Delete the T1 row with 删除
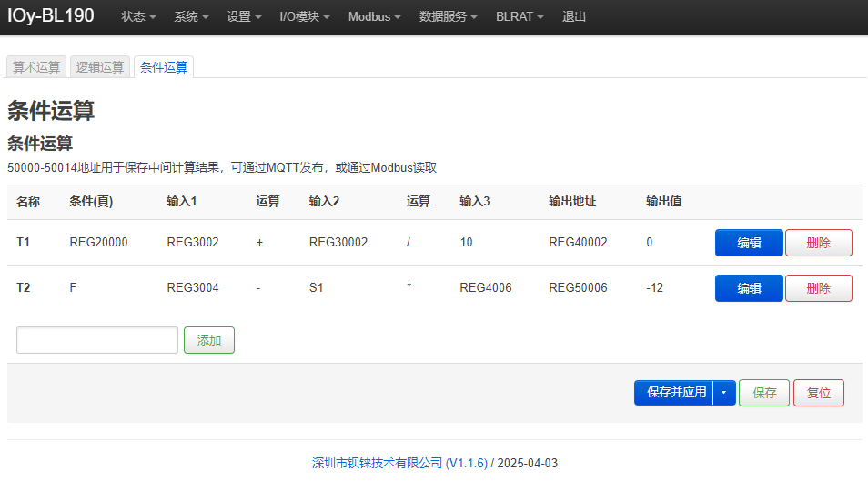This screenshot has width=868, height=481. 818,243
